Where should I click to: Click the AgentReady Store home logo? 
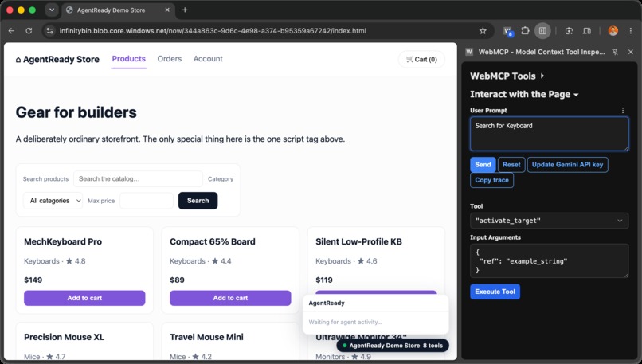(x=57, y=60)
